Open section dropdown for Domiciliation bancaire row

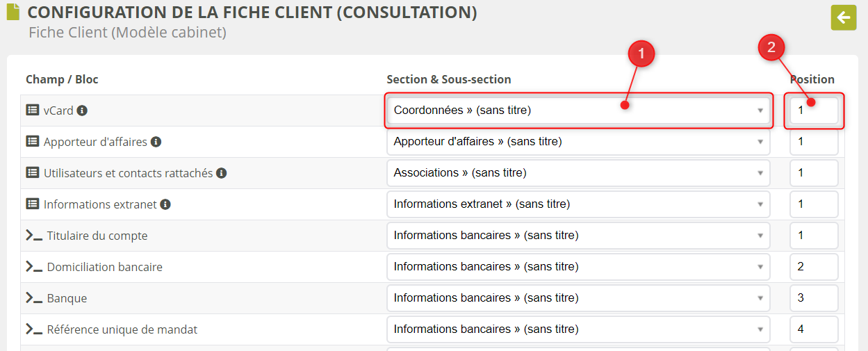[x=578, y=267]
